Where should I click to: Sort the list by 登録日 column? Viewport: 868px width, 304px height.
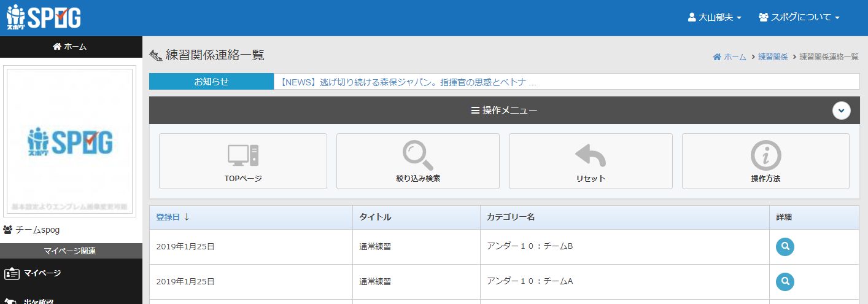[172, 217]
